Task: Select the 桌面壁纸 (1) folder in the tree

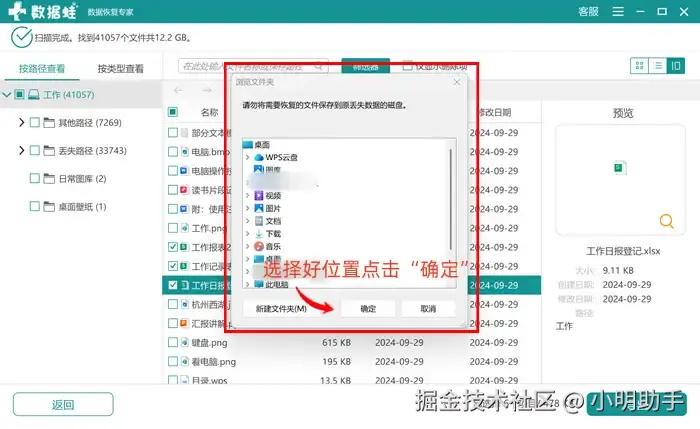Action: (83, 207)
